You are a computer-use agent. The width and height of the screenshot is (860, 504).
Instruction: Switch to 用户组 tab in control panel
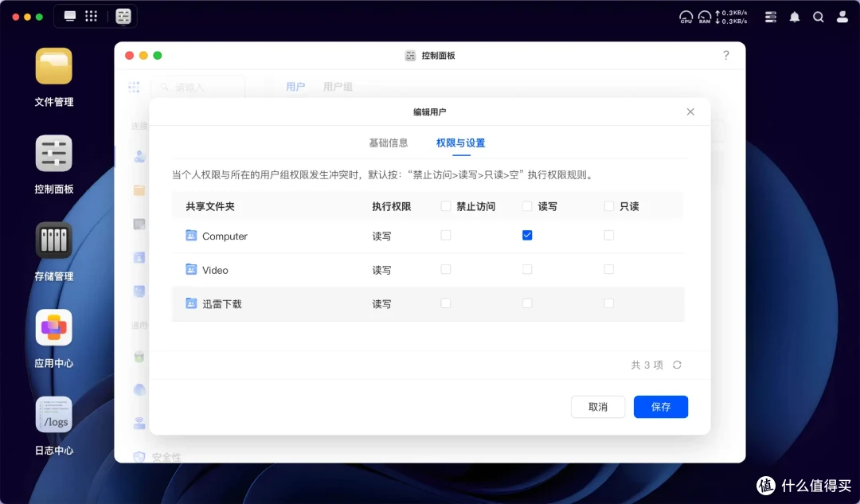[338, 87]
